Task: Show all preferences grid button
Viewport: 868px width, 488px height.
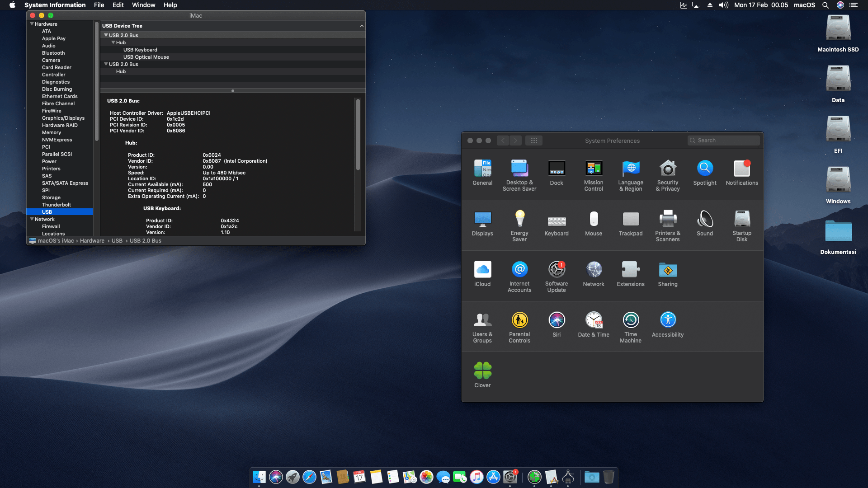Action: [534, 141]
